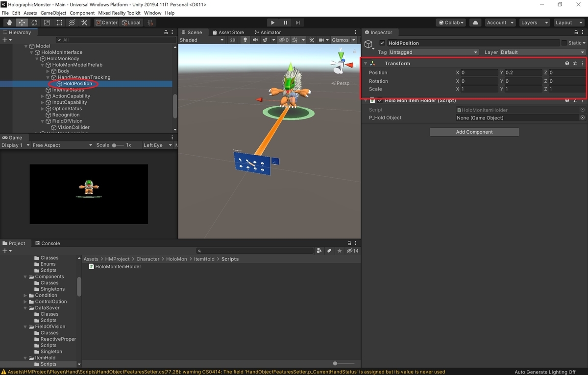588x375 pixels.
Task: Lock the Hierarchy panel
Action: point(165,32)
